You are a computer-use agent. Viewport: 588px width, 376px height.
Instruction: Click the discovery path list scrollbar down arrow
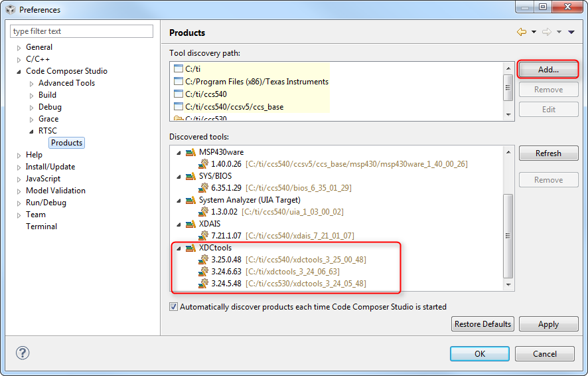(x=508, y=114)
